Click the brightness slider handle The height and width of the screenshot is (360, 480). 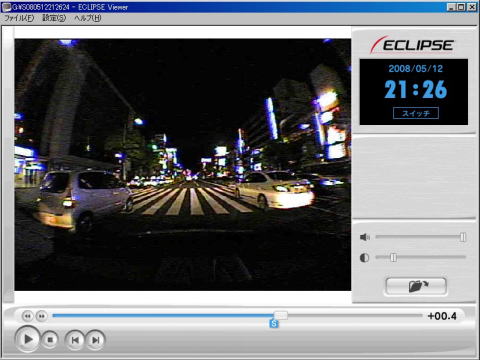point(393,257)
